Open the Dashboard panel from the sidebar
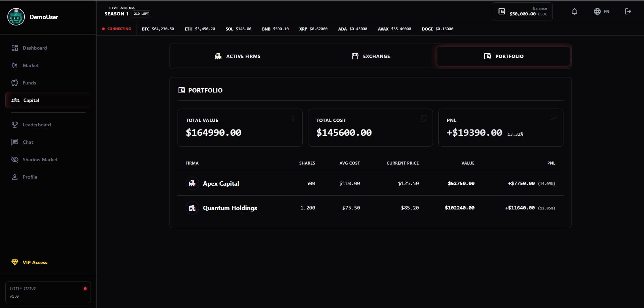This screenshot has height=308, width=644. coord(34,48)
